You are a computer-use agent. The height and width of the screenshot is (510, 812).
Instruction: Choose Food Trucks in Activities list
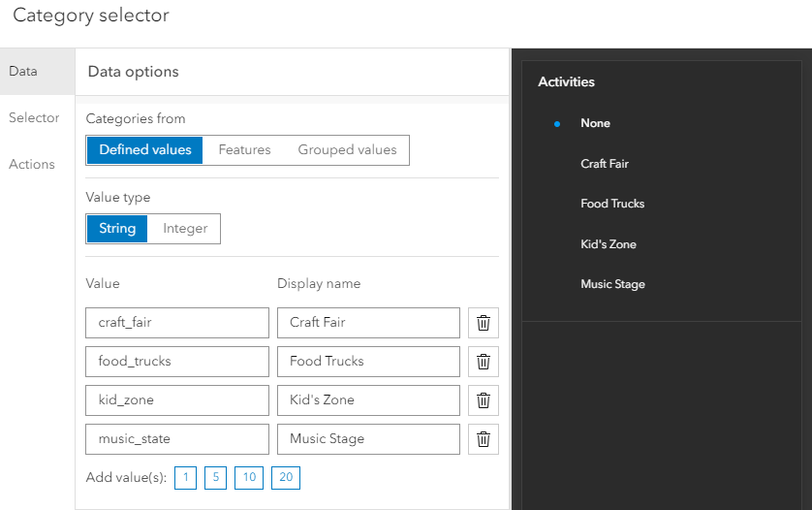(612, 204)
